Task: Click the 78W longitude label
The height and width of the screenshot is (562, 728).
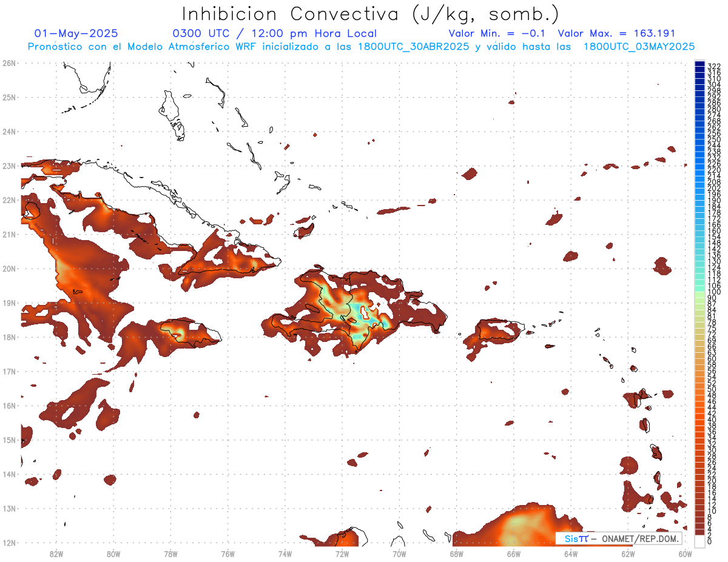Action: pyautogui.click(x=170, y=554)
